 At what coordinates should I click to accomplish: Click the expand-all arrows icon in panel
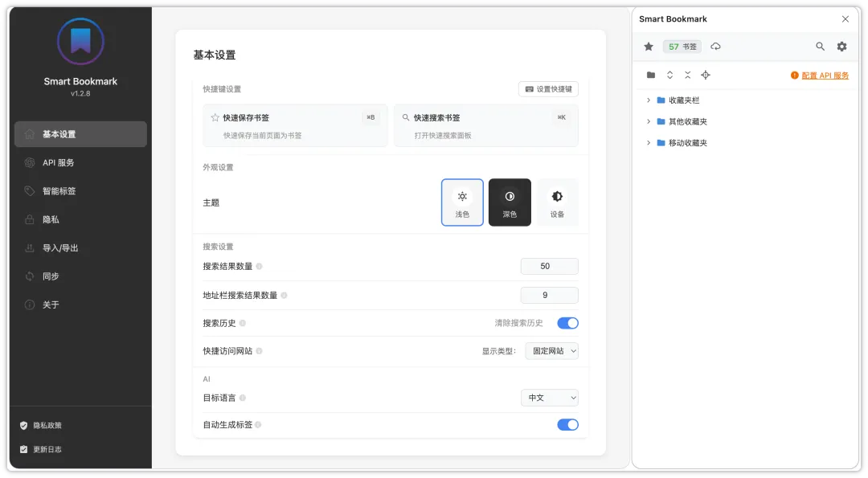pyautogui.click(x=669, y=75)
